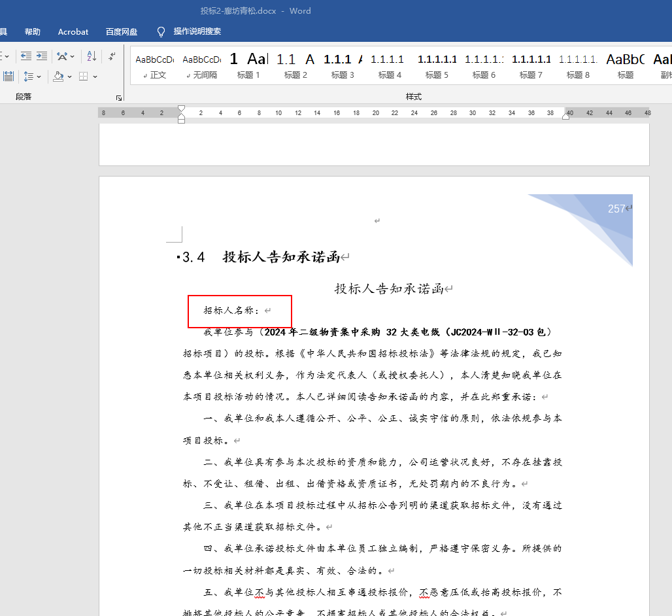Apply the 标题 3 style
Viewport: 672px width, 616px height.
pyautogui.click(x=343, y=66)
